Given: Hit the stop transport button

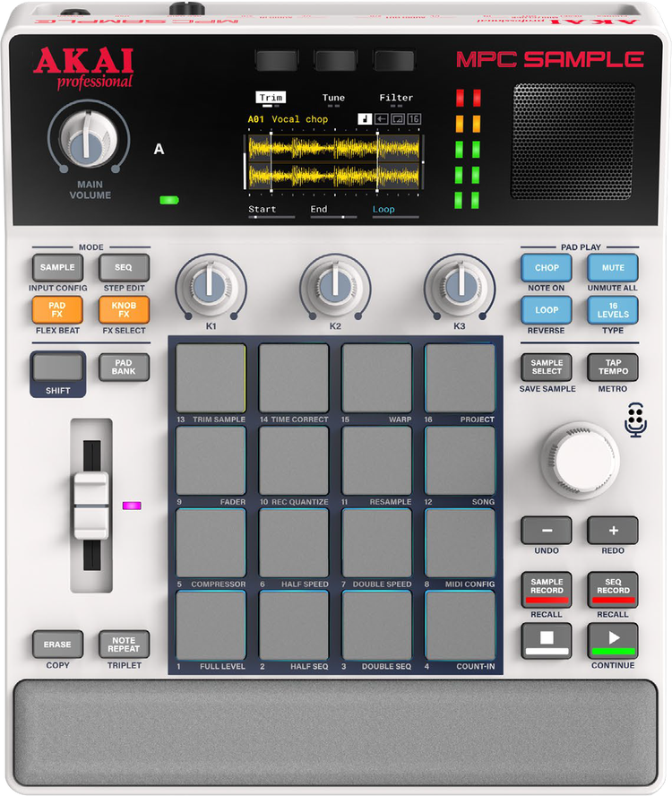Looking at the screenshot, I should (547, 640).
